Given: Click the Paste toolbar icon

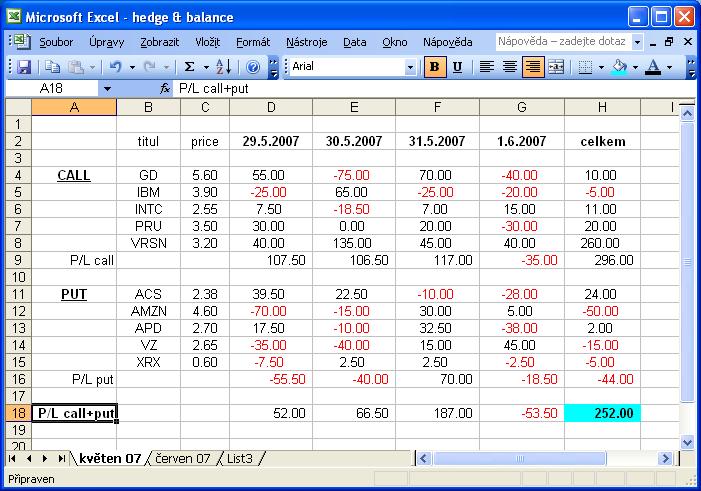Looking at the screenshot, I should click(x=76, y=67).
